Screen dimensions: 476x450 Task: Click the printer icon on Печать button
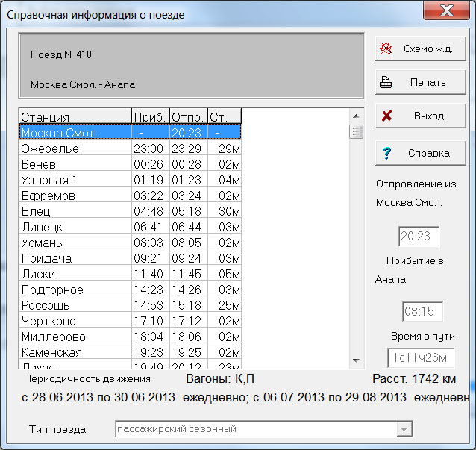pos(386,83)
